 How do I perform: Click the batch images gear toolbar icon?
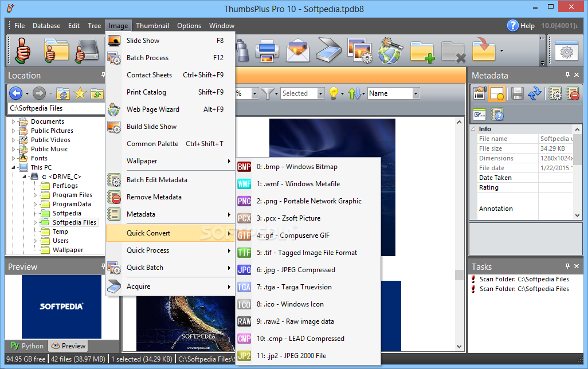(x=360, y=50)
